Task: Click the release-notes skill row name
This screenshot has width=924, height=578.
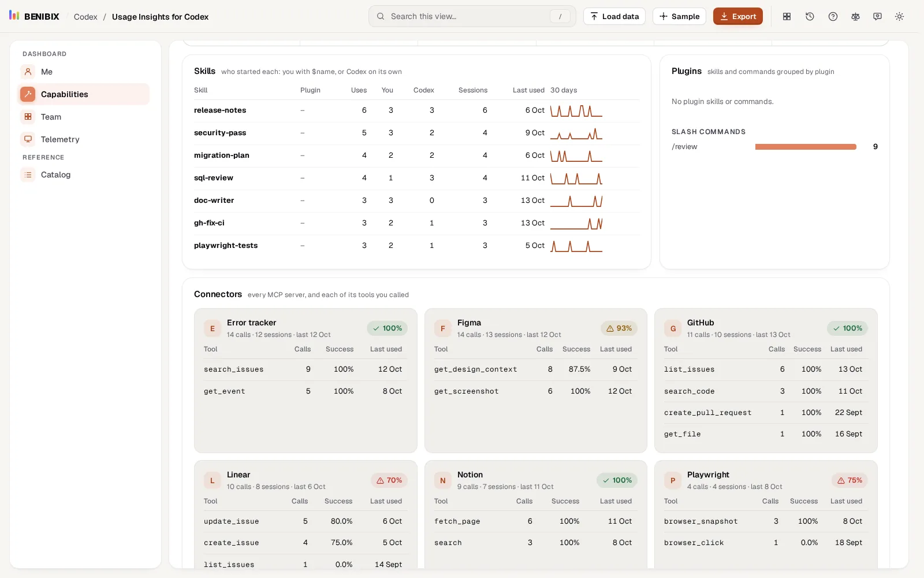Action: click(x=220, y=110)
